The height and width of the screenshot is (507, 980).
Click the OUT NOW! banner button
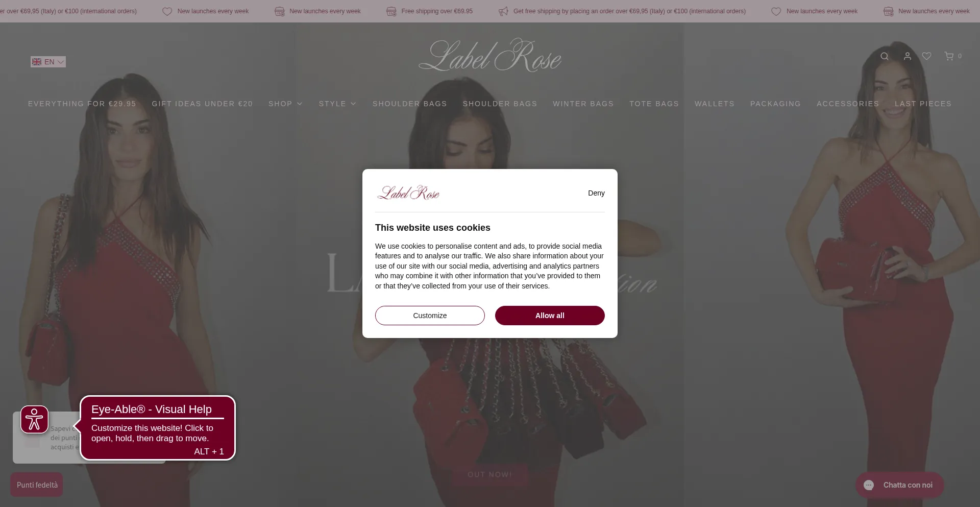[x=489, y=474]
